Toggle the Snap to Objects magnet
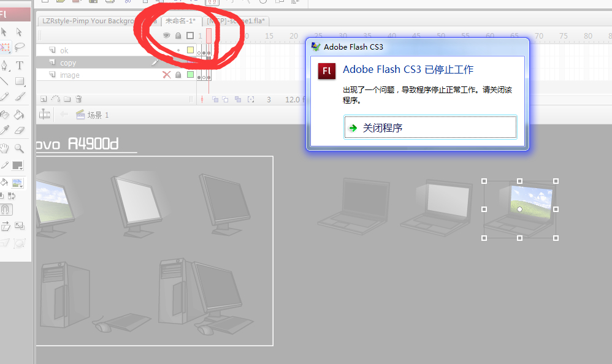612x364 pixels. point(5,210)
